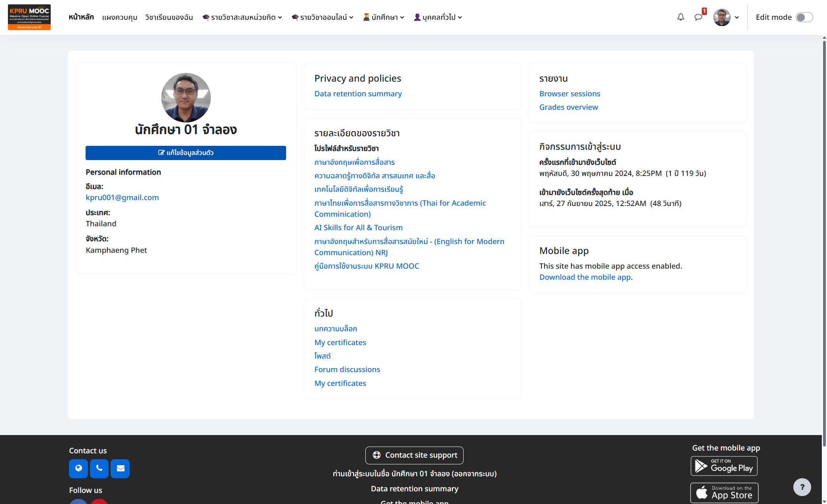Viewport: 827px width, 504px height.
Task: Click the Get it on Google Play badge
Action: [x=724, y=466]
